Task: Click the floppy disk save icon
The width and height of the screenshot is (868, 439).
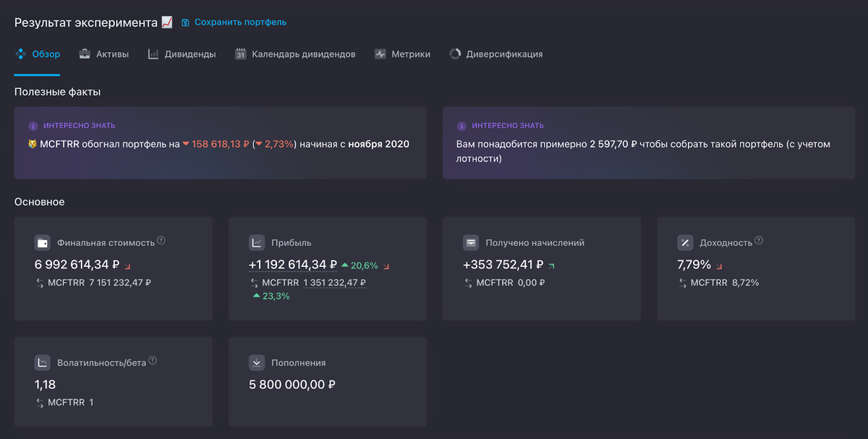Action: point(185,22)
